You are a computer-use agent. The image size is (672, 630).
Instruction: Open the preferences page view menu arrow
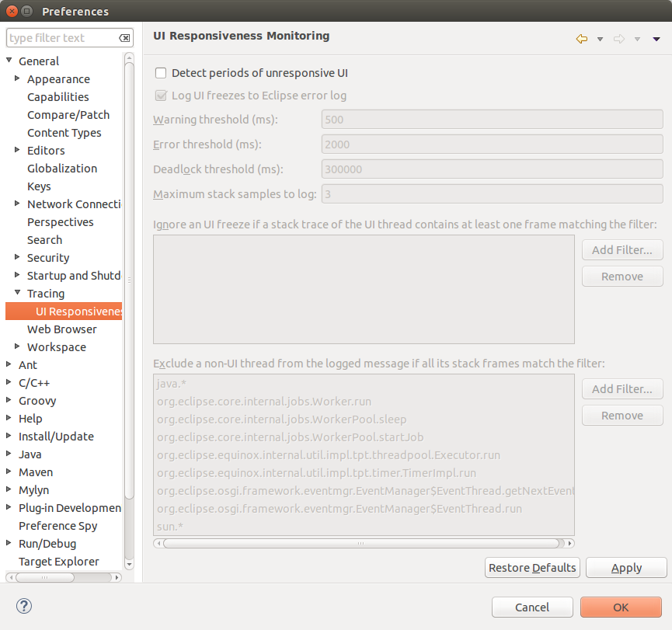coord(656,39)
